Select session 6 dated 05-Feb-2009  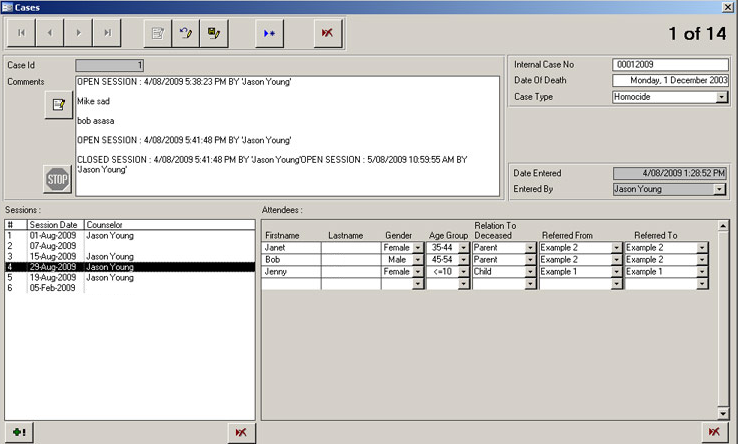130,288
